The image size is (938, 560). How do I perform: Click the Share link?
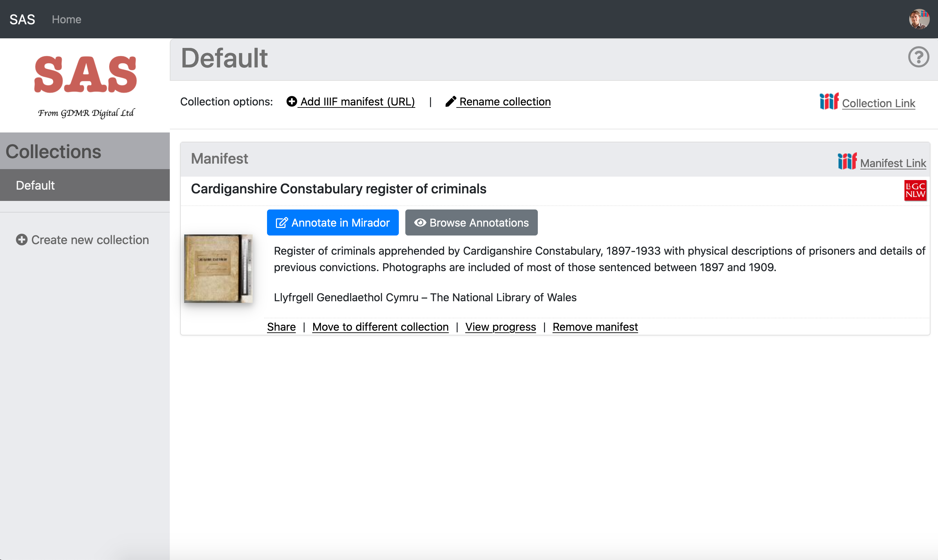(281, 327)
